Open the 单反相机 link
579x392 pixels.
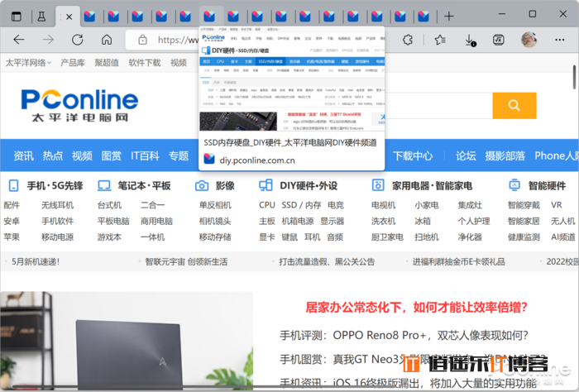pyautogui.click(x=215, y=205)
